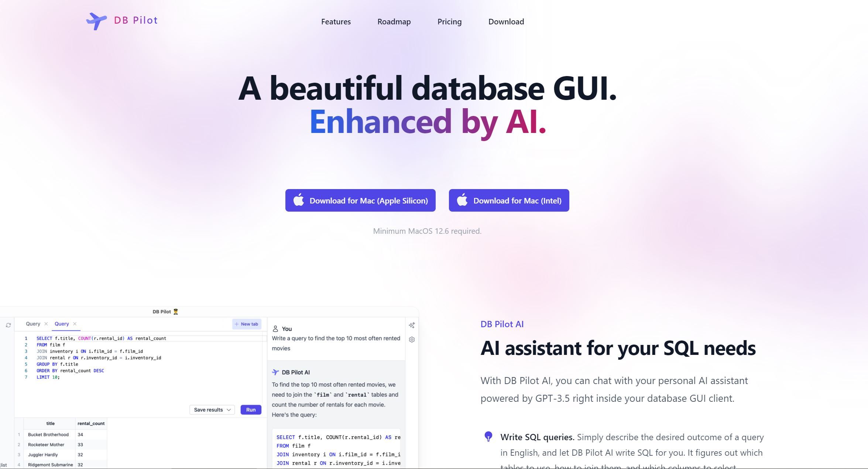868x469 pixels.
Task: Click the Download navigation menu item
Action: pyautogui.click(x=506, y=21)
